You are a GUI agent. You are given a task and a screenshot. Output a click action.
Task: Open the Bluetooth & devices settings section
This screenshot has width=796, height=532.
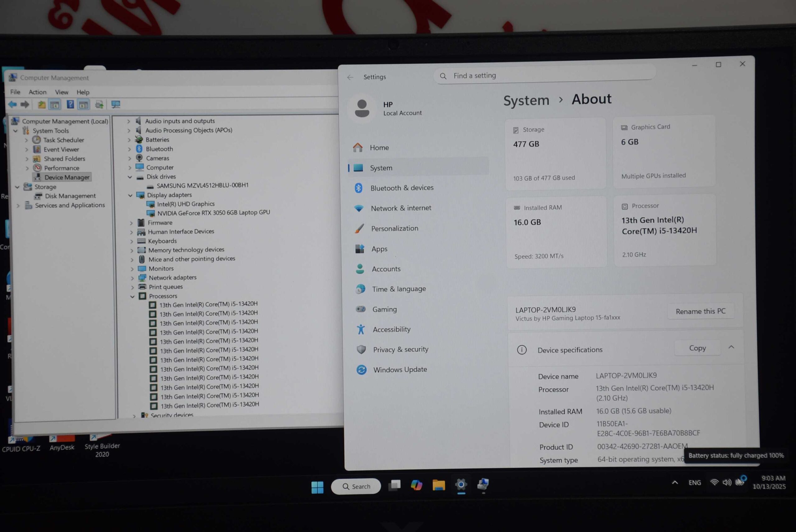(401, 188)
